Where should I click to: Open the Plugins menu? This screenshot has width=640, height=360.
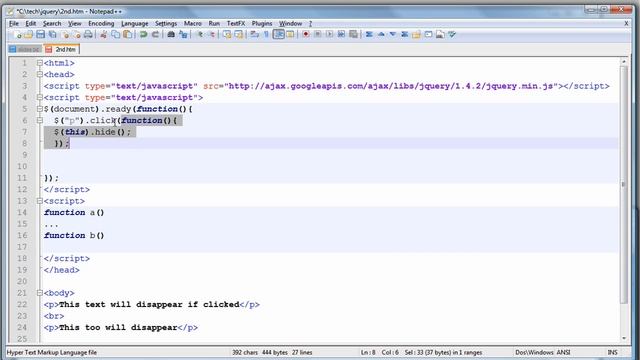(262, 24)
